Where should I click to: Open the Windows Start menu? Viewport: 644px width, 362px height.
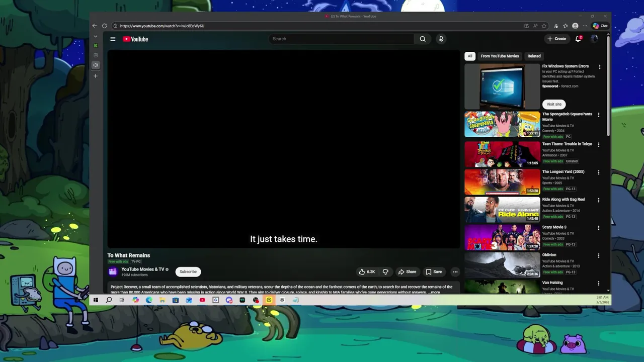96,300
